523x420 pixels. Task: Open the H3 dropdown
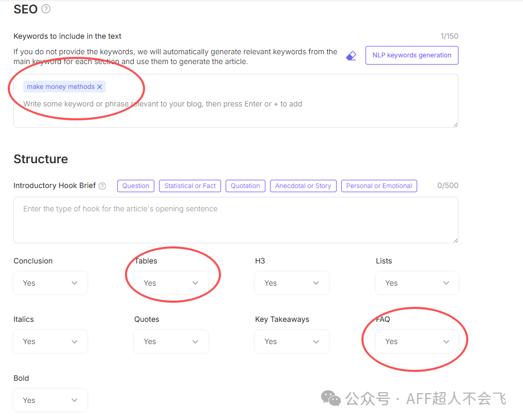point(292,283)
